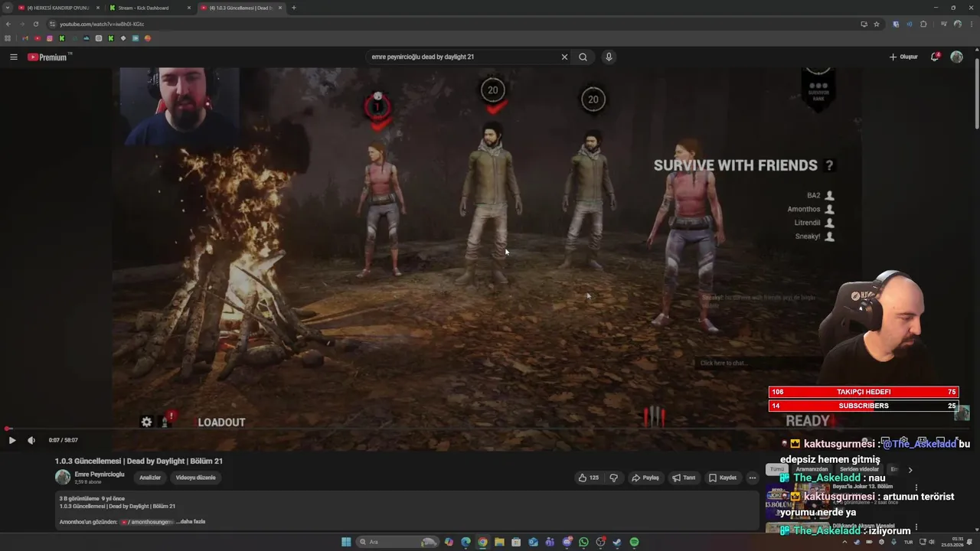The width and height of the screenshot is (980, 551).
Task: Expand description with ...daha fazla
Action: pos(191,522)
